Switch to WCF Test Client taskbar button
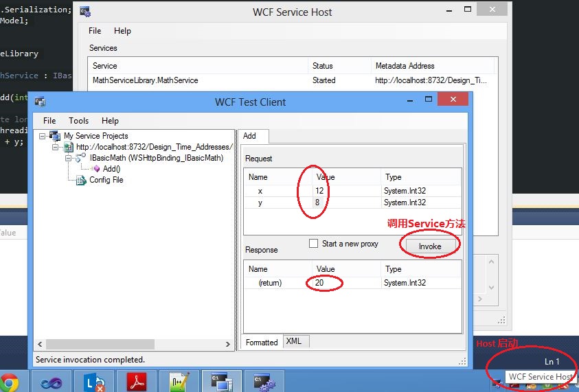The height and width of the screenshot is (392, 579). [x=222, y=382]
